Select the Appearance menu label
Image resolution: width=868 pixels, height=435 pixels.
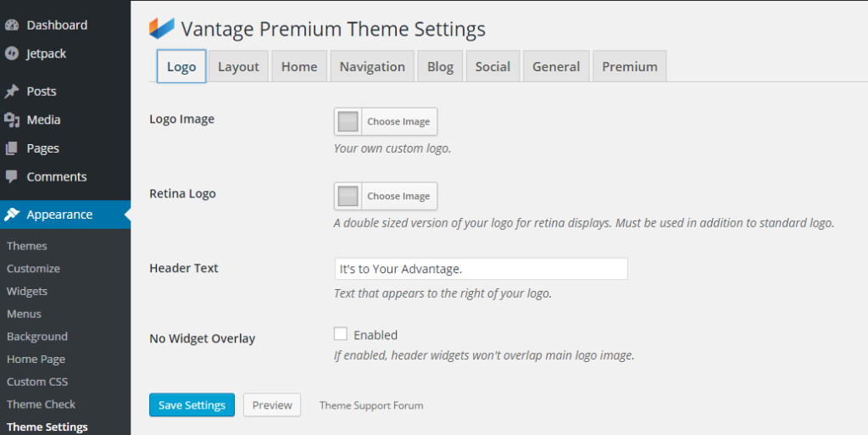(x=60, y=215)
